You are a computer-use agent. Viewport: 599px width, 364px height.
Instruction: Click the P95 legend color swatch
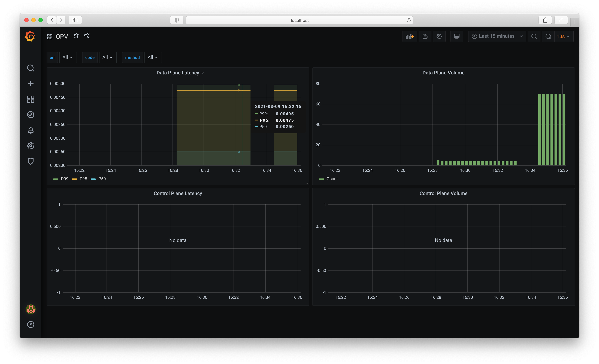tap(74, 179)
